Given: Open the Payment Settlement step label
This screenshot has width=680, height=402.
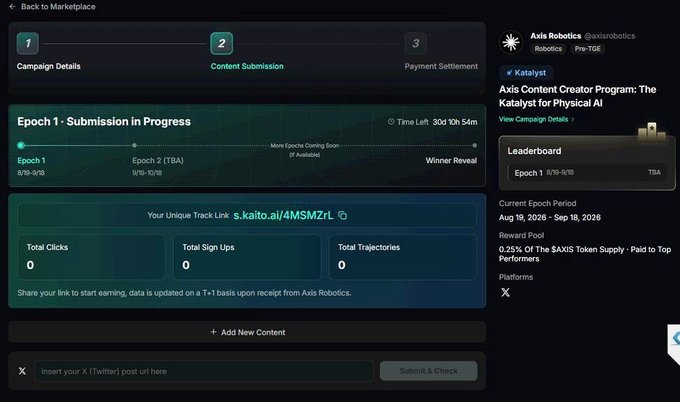Looking at the screenshot, I should coord(441,66).
